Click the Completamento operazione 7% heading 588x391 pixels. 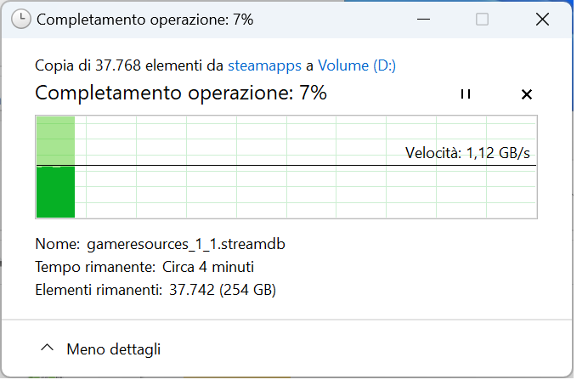pyautogui.click(x=180, y=93)
